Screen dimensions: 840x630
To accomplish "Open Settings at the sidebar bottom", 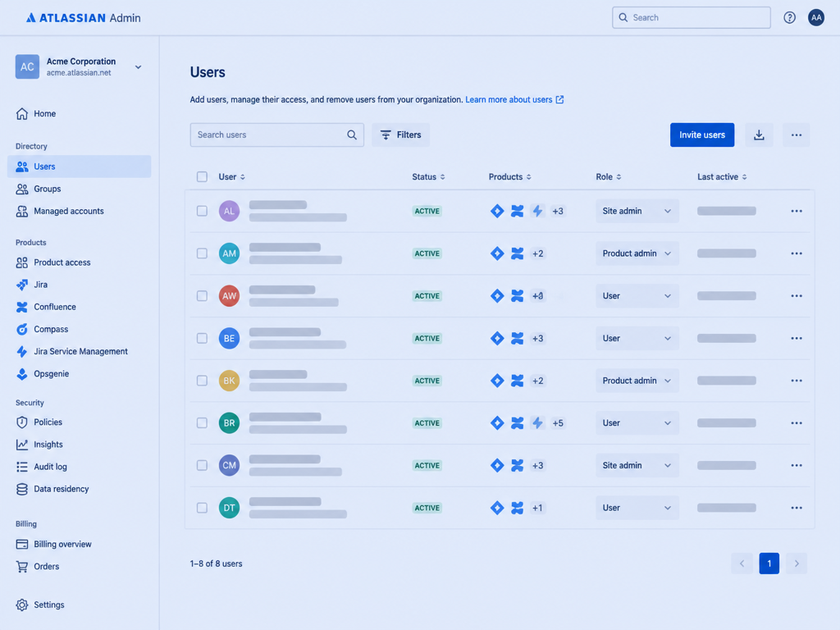I will [x=80, y=605].
